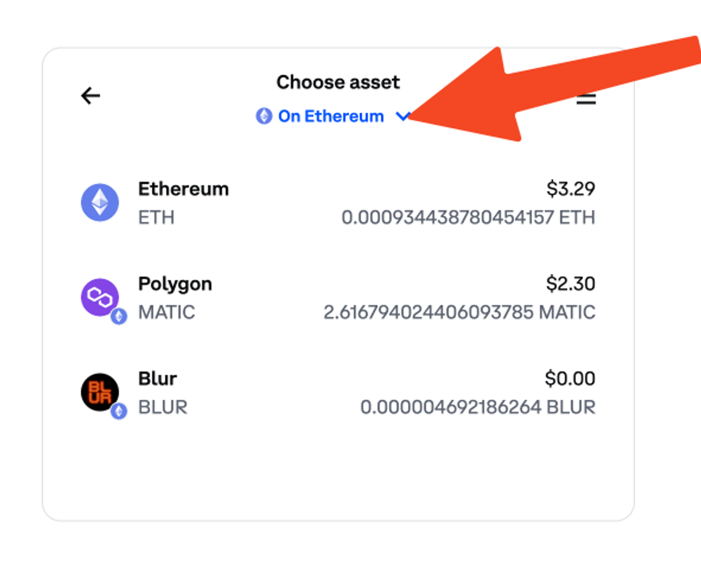Click the MATIC ticker label
Viewport: 701px width, 588px height.
(167, 312)
